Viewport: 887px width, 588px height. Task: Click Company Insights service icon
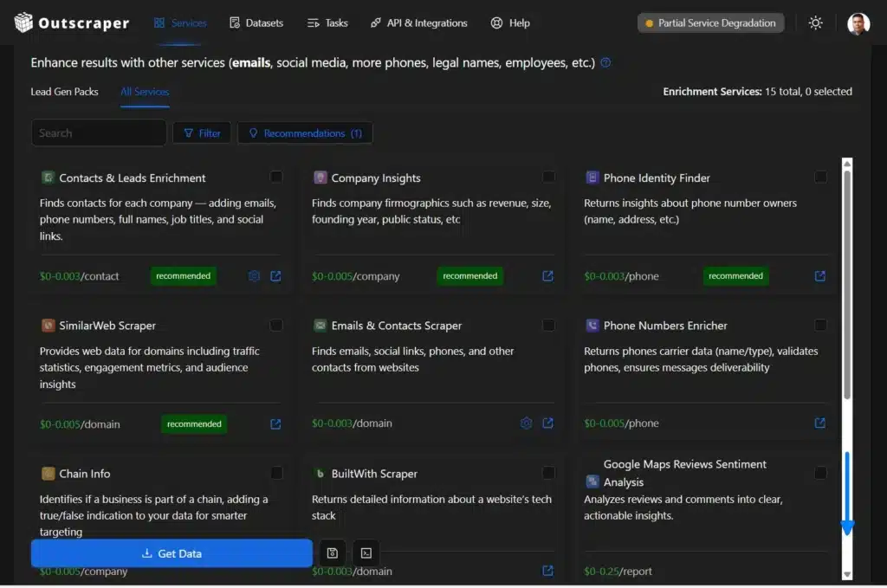coord(320,178)
